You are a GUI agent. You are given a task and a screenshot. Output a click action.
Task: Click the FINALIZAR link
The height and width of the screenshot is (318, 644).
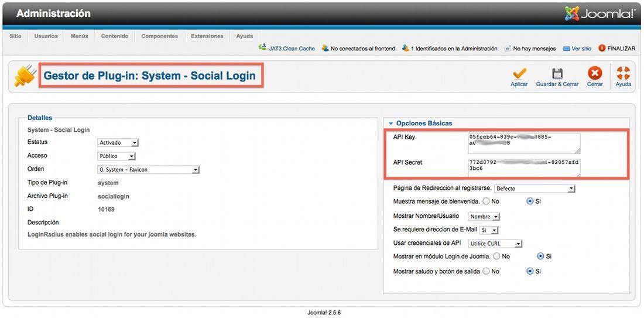621,49
